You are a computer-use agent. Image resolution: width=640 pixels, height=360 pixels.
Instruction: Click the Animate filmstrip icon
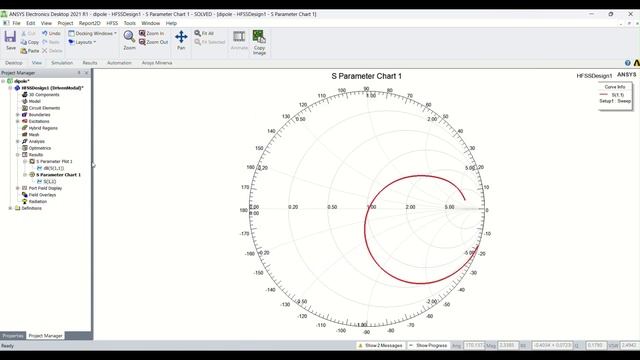[x=239, y=36]
